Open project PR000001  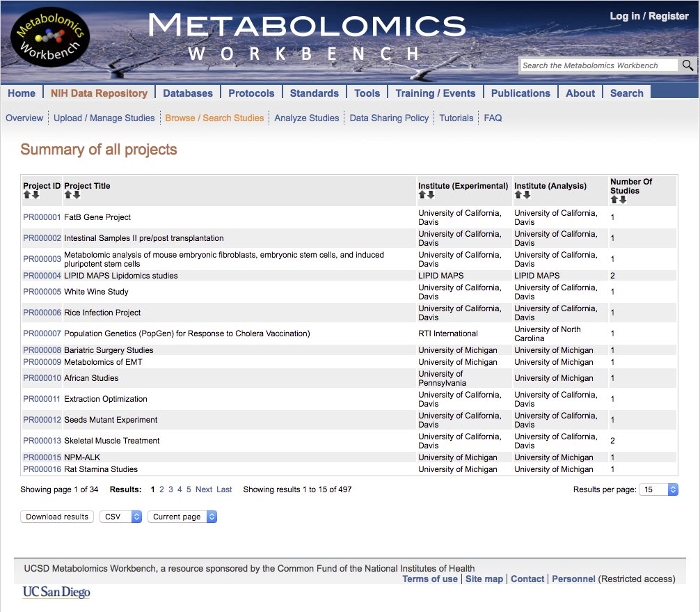[42, 217]
